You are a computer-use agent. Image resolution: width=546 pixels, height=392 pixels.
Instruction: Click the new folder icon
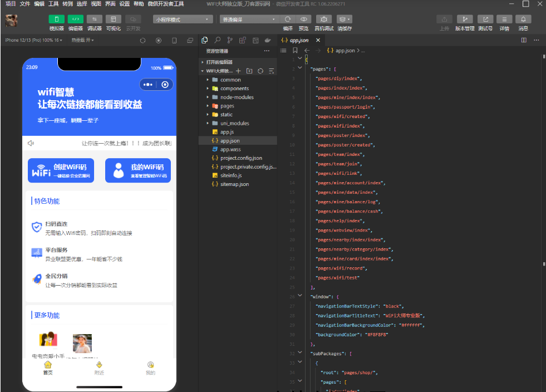[x=249, y=71]
